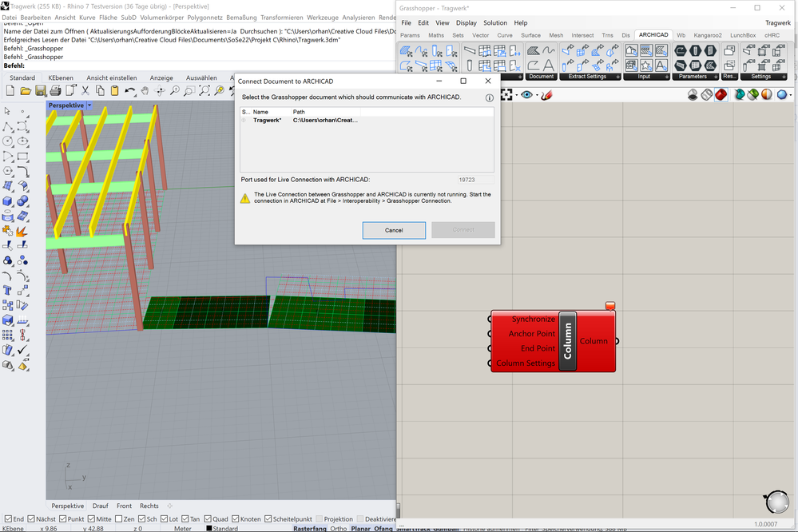
Task: Paste using the clipboard icon
Action: click(x=115, y=90)
